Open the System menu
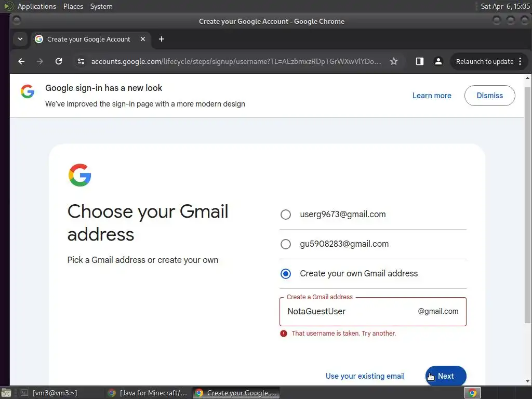Viewport: 532px width, 399px height. point(101,6)
